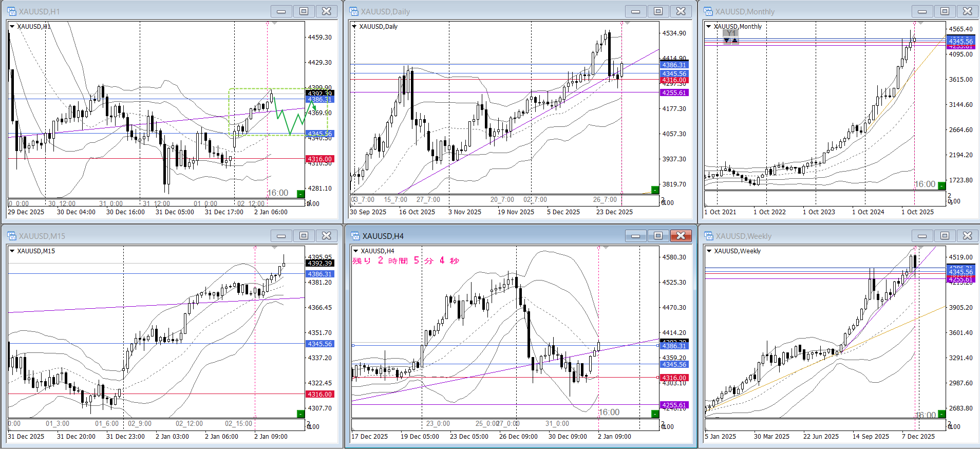Click the XAUUSD,M15 window chart icon
Image resolution: width=980 pixels, height=449 pixels.
[x=12, y=236]
